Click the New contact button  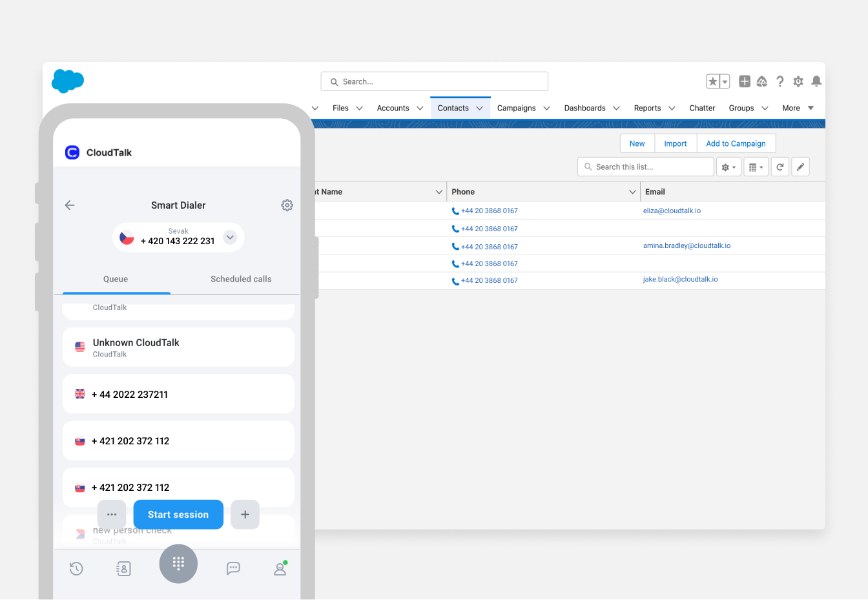click(637, 143)
